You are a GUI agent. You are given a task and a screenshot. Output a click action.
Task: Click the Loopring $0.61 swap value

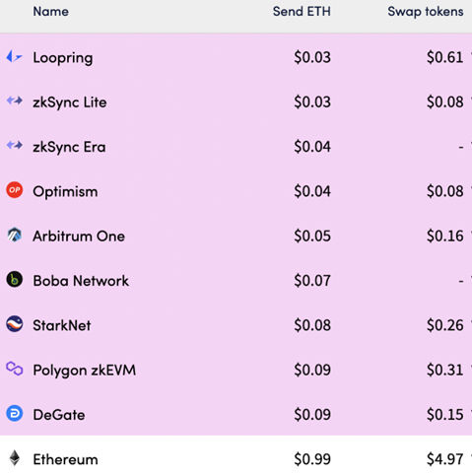[445, 57]
